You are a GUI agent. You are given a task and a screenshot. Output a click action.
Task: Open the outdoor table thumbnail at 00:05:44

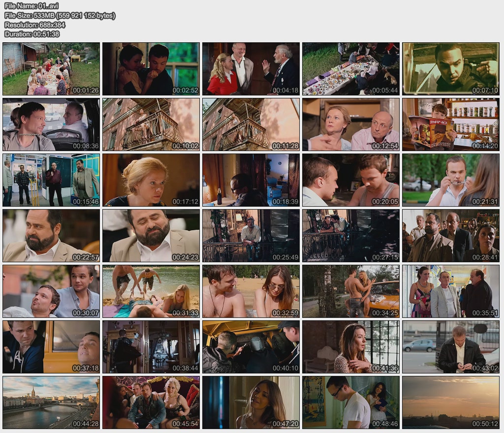[x=351, y=69]
